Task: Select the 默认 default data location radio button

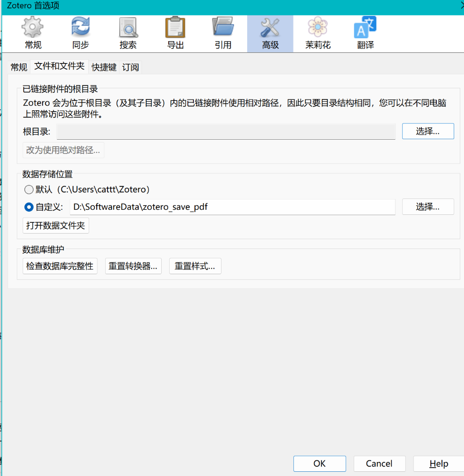Action: [x=28, y=189]
